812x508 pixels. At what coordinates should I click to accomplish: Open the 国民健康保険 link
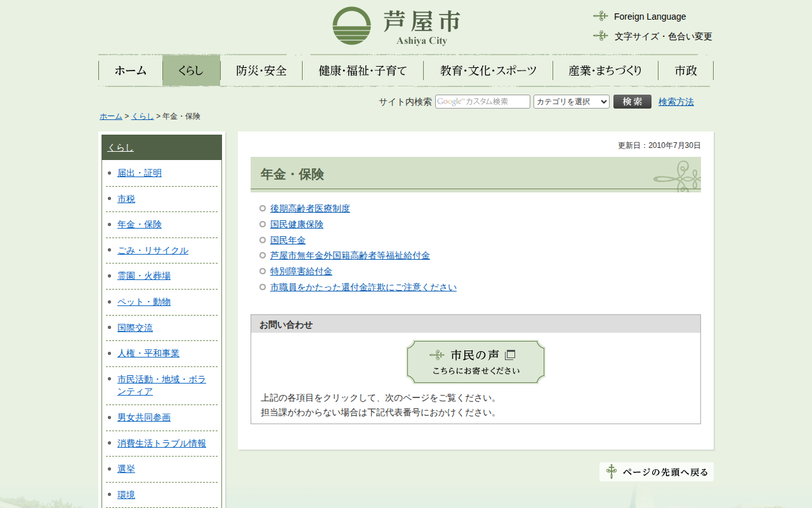click(x=296, y=224)
